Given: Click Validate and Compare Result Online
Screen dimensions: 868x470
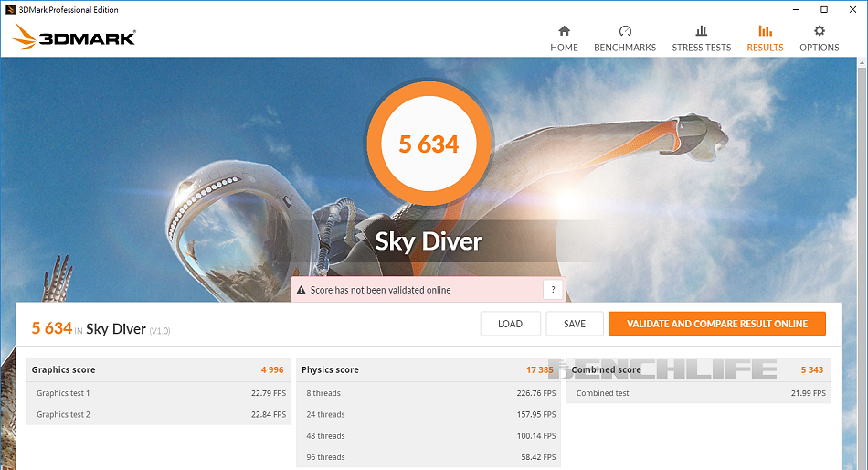Looking at the screenshot, I should tap(717, 324).
